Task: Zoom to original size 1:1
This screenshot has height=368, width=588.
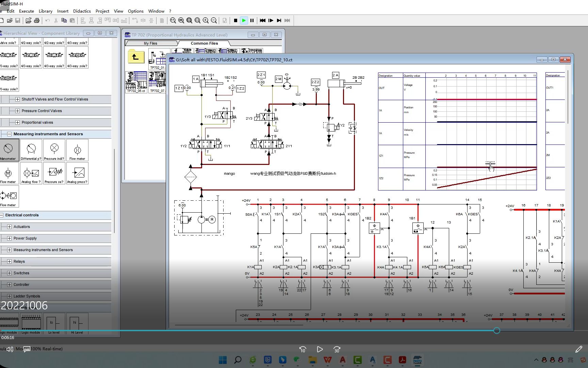Action: tap(173, 20)
